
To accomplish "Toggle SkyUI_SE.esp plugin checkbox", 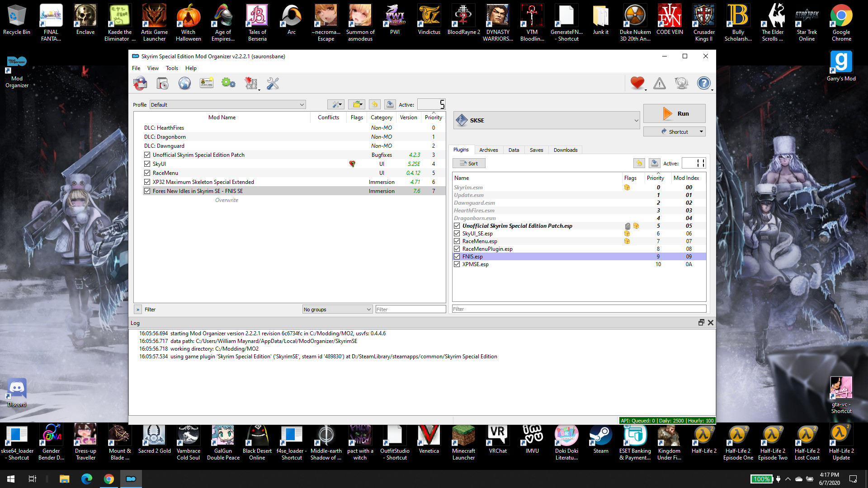I will pyautogui.click(x=457, y=234).
